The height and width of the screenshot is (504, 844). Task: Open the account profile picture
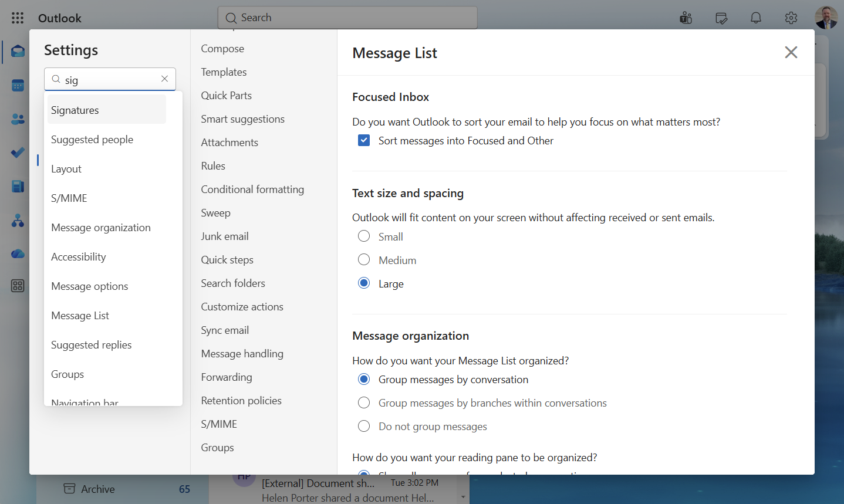point(826,18)
